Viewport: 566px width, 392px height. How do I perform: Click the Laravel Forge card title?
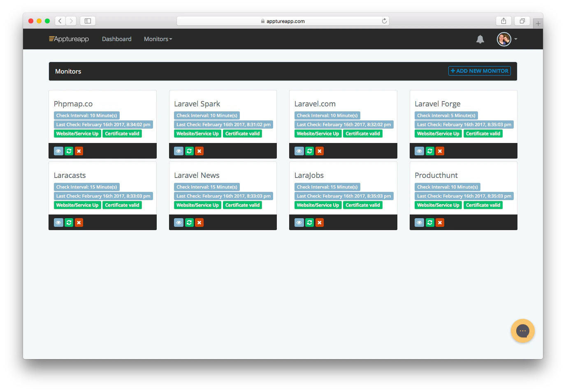[x=438, y=104]
